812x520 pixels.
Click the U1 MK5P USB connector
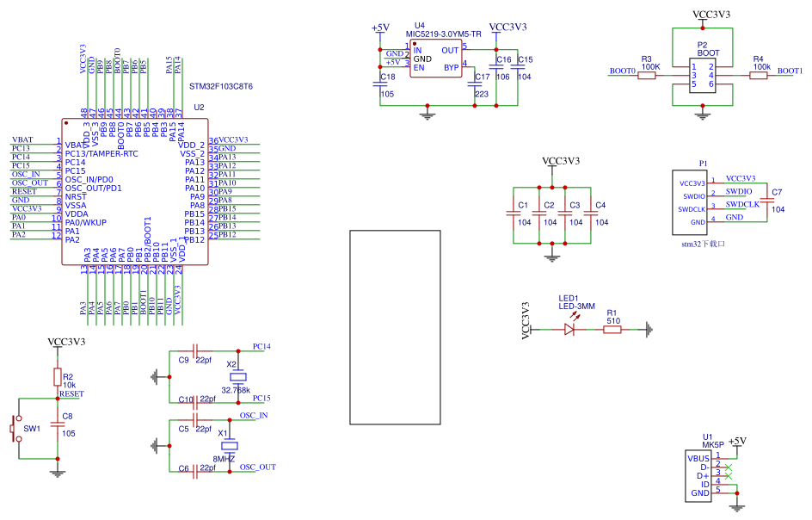tap(699, 475)
